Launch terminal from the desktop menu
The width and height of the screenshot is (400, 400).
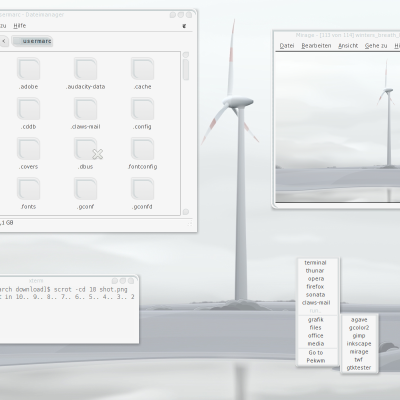(x=315, y=263)
